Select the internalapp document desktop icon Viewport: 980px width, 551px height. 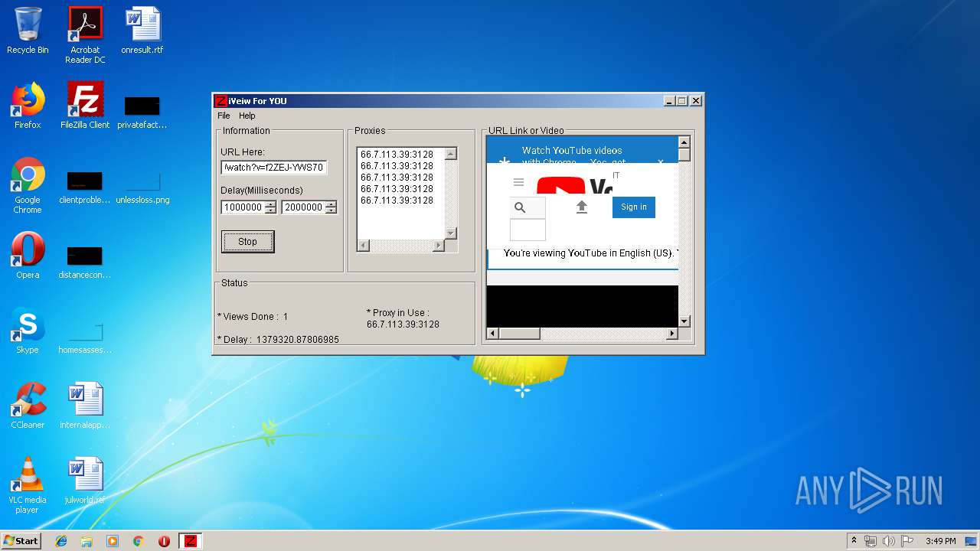click(x=85, y=406)
